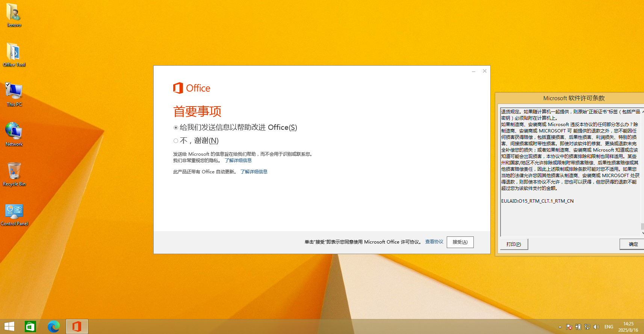Image resolution: width=644 pixels, height=334 pixels.
Task: Open the lenovo user folder icon
Action: tap(14, 13)
